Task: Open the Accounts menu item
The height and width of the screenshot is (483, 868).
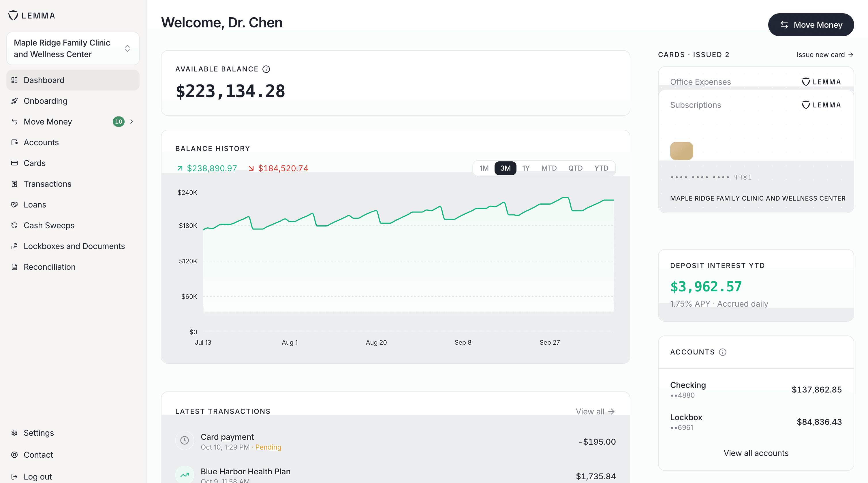Action: pos(73,142)
